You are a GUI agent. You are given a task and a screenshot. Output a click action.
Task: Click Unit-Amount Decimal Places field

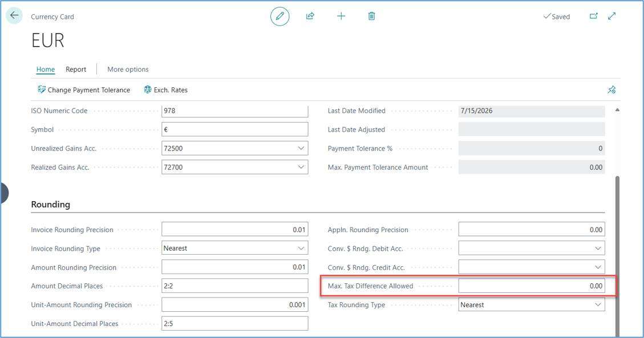(234, 324)
